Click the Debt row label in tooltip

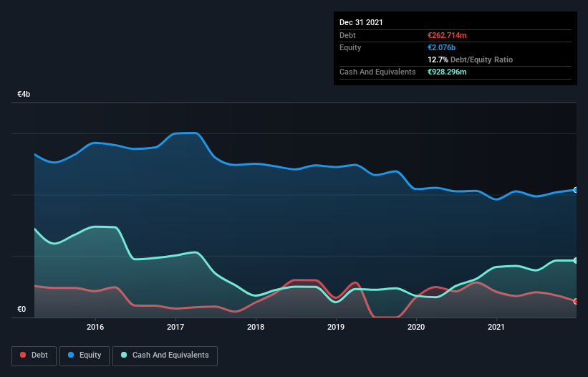click(347, 35)
